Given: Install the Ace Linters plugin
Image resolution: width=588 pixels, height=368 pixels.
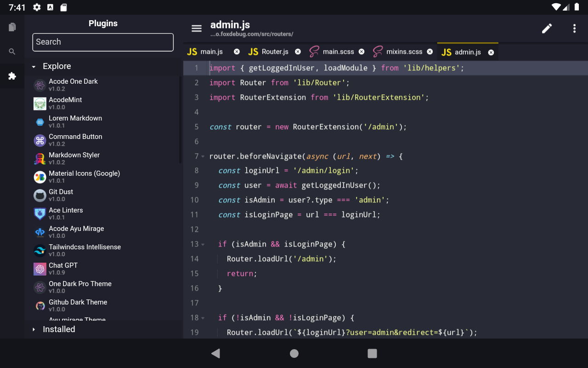Looking at the screenshot, I should pyautogui.click(x=66, y=213).
